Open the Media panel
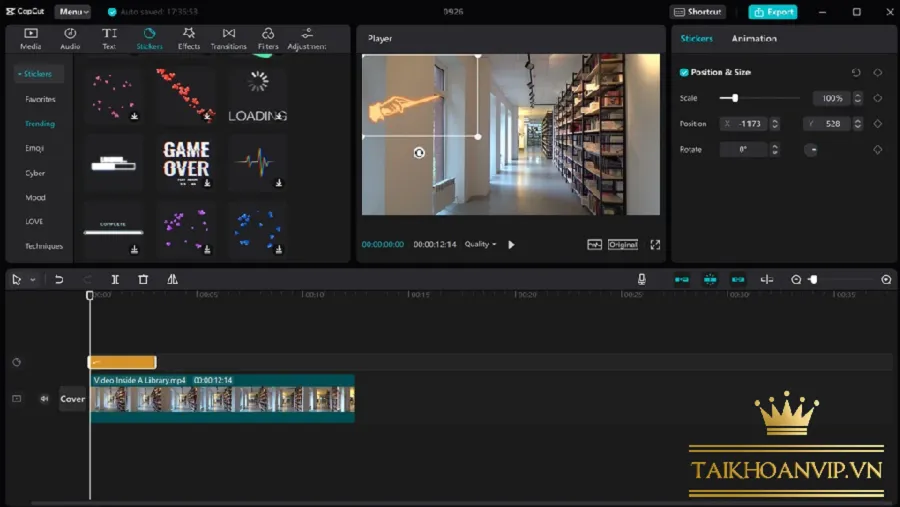This screenshot has width=900, height=507. coord(30,38)
